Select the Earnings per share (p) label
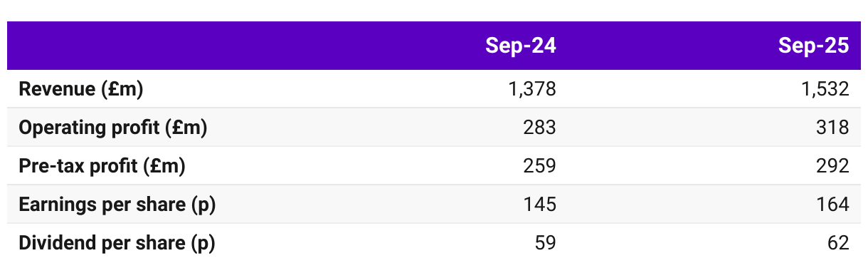This screenshot has width=868, height=268. coord(117,205)
